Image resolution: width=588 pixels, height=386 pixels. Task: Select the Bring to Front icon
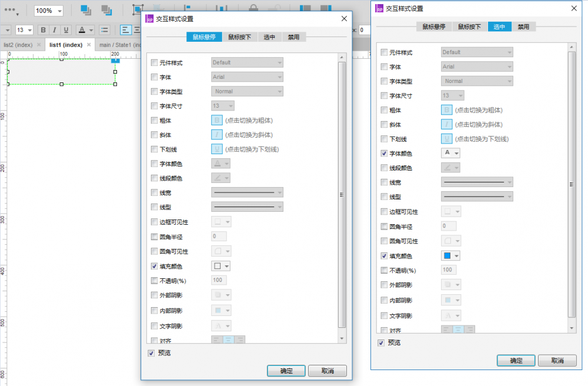[85, 9]
